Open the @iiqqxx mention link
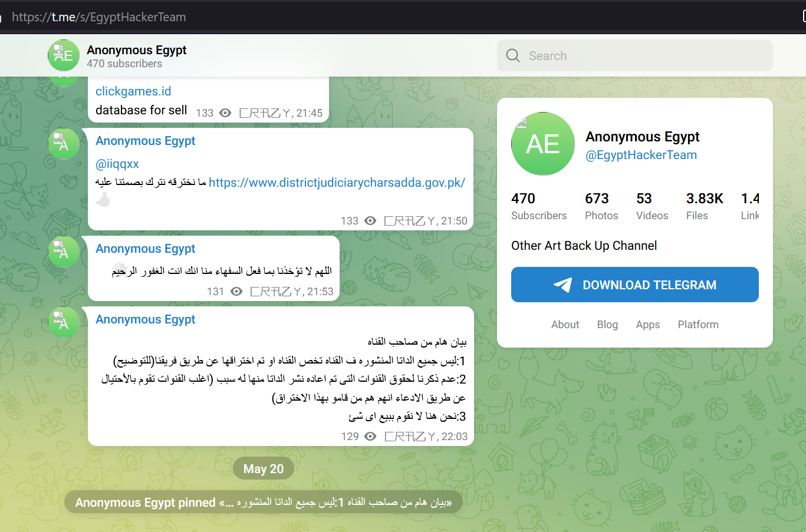Screen dimensions: 806x532 click(117, 164)
